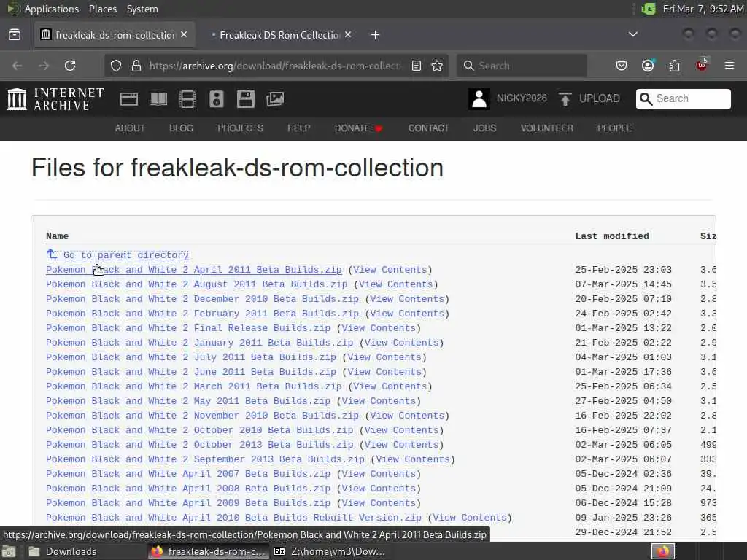Open the VOLUNTEER page

coord(546,128)
